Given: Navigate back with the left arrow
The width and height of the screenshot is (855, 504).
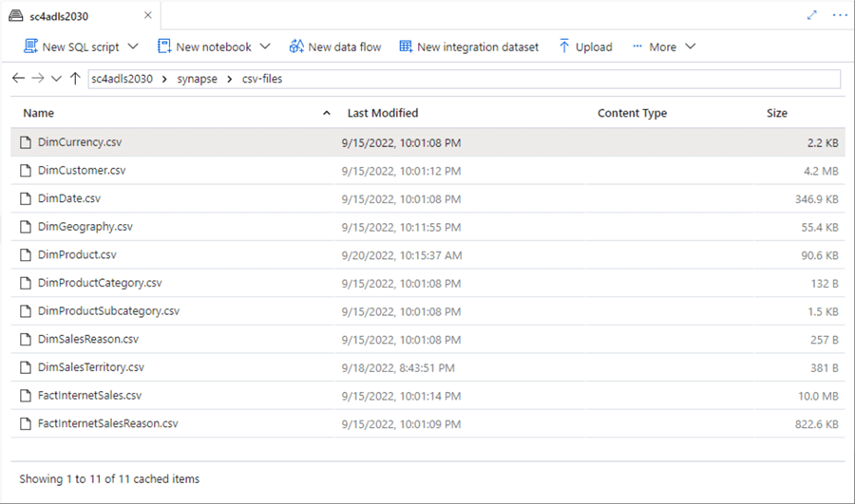Looking at the screenshot, I should [18, 78].
